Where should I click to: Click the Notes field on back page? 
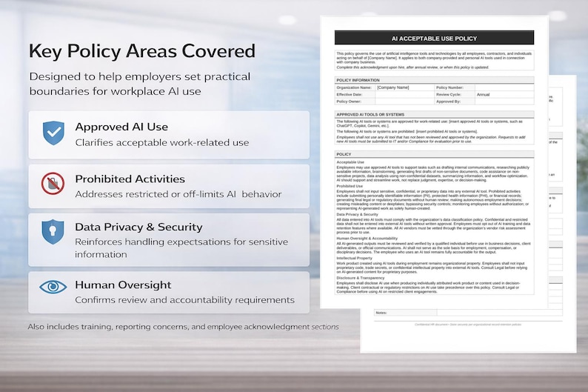pos(499,313)
